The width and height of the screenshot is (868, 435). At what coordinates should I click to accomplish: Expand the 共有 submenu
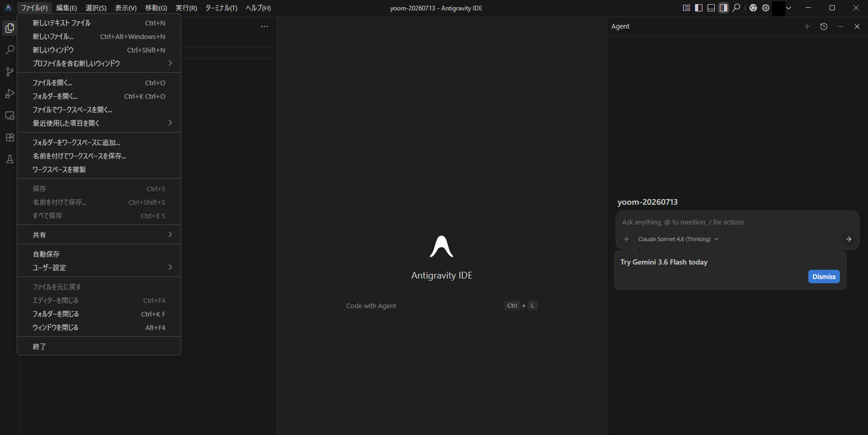99,235
